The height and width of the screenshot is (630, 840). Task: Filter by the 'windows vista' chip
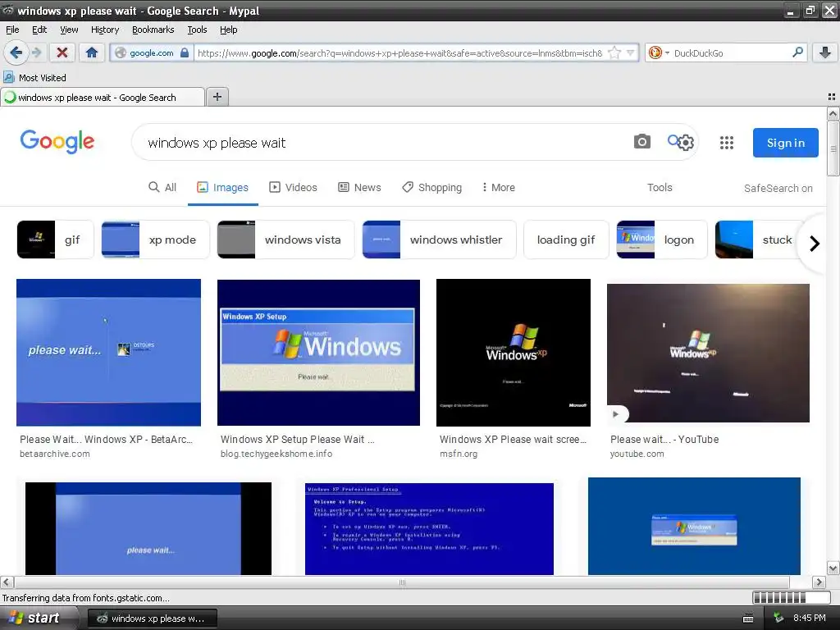tap(285, 240)
